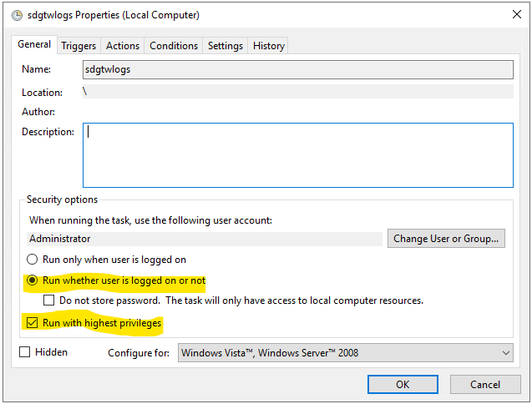Viewport: 532px width, 404px height.
Task: Go to the Conditions tab
Action: point(174,46)
